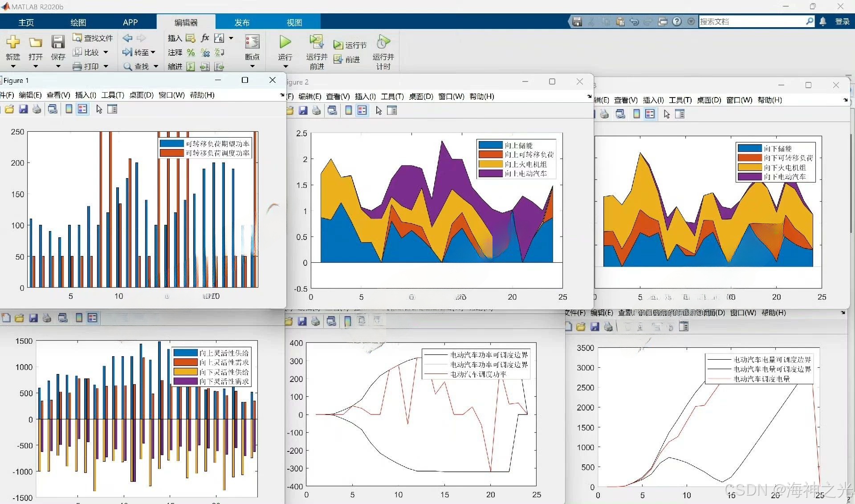Switch to the 绘图 (Plots) tab
Screen dimensions: 855x504
click(x=78, y=22)
